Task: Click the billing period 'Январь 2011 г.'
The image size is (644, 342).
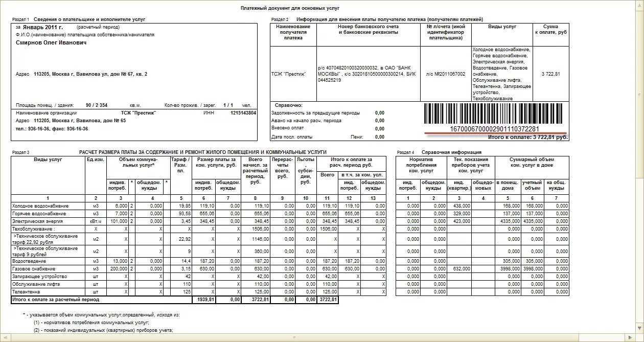Action: tap(43, 27)
